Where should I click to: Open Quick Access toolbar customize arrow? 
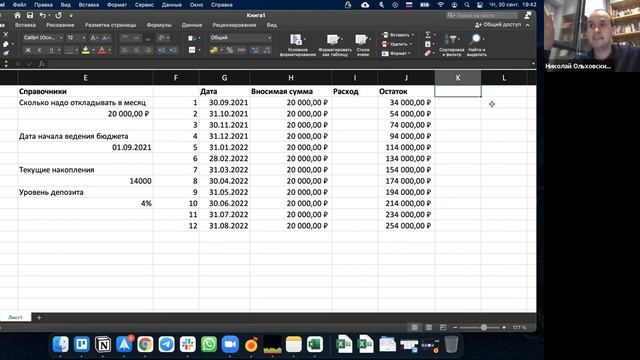click(71, 16)
